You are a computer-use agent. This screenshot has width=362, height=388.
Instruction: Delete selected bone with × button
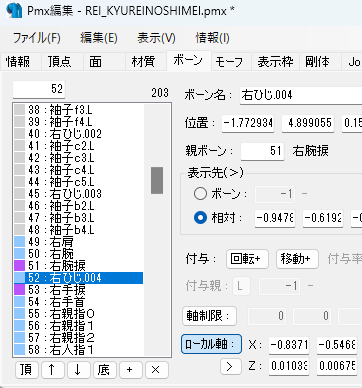click(x=156, y=370)
